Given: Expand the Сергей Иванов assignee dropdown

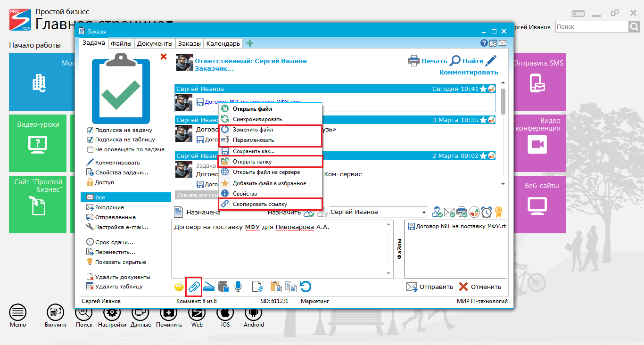Looking at the screenshot, I should coord(423,212).
